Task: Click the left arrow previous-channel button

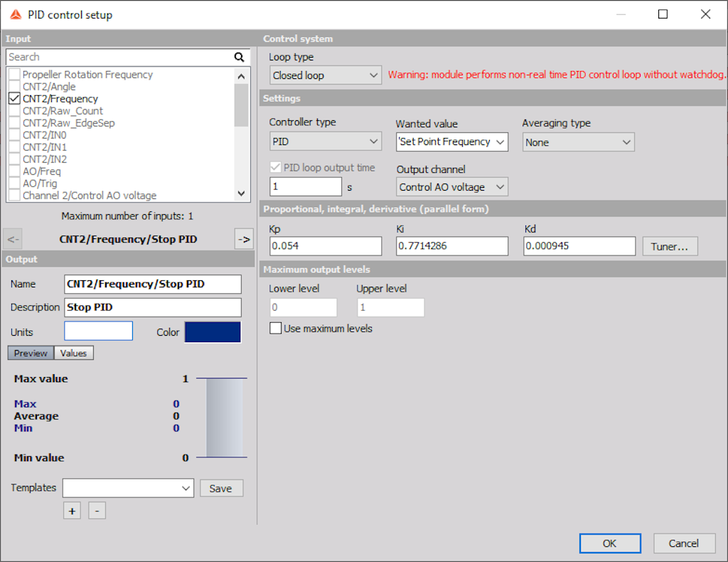Action: coord(13,239)
